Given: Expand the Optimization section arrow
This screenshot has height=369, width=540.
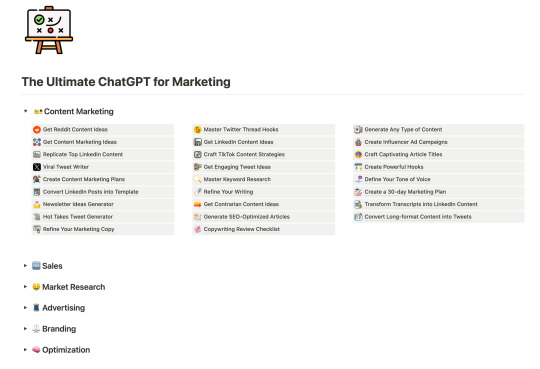Looking at the screenshot, I should [25, 350].
